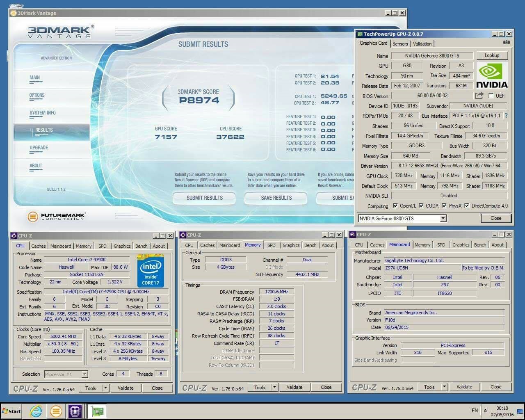Click Tools button in the Memory window
The image size is (525, 420).
[x=260, y=387]
